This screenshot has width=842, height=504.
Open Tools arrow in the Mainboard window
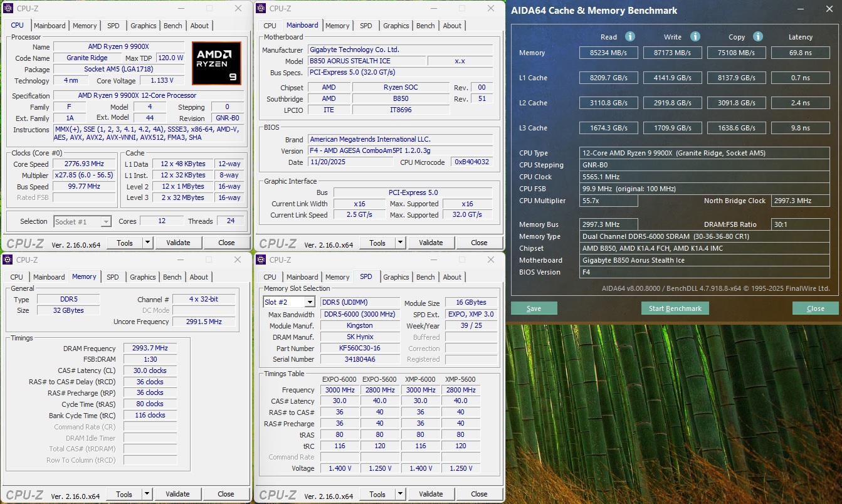[400, 243]
